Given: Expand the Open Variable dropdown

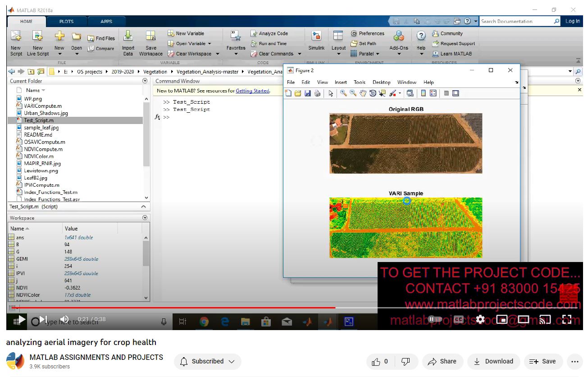Looking at the screenshot, I should tap(210, 44).
